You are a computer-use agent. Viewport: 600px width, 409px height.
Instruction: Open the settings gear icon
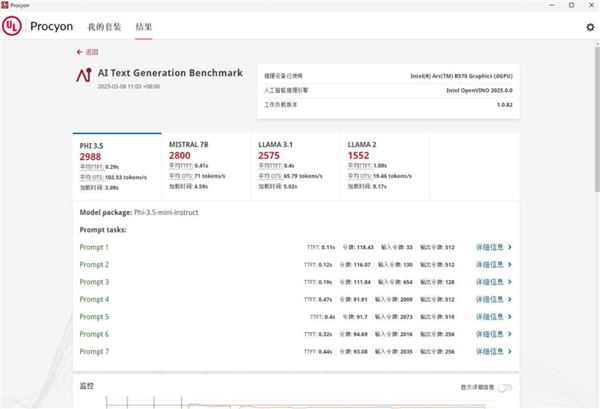[589, 27]
